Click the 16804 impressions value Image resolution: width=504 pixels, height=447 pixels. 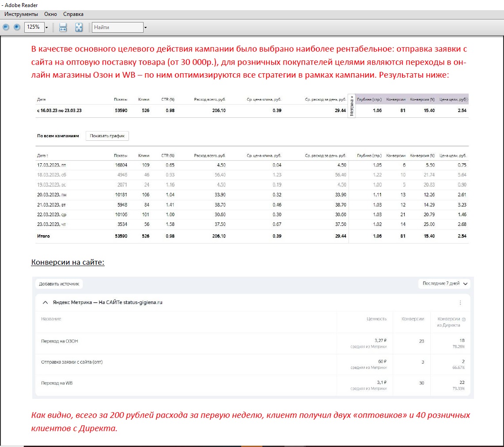tap(121, 165)
